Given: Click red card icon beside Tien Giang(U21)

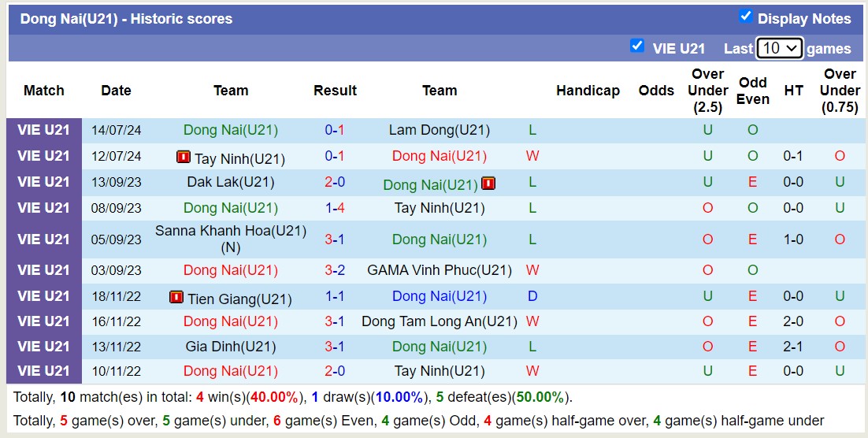Looking at the screenshot, I should pyautogui.click(x=176, y=297).
